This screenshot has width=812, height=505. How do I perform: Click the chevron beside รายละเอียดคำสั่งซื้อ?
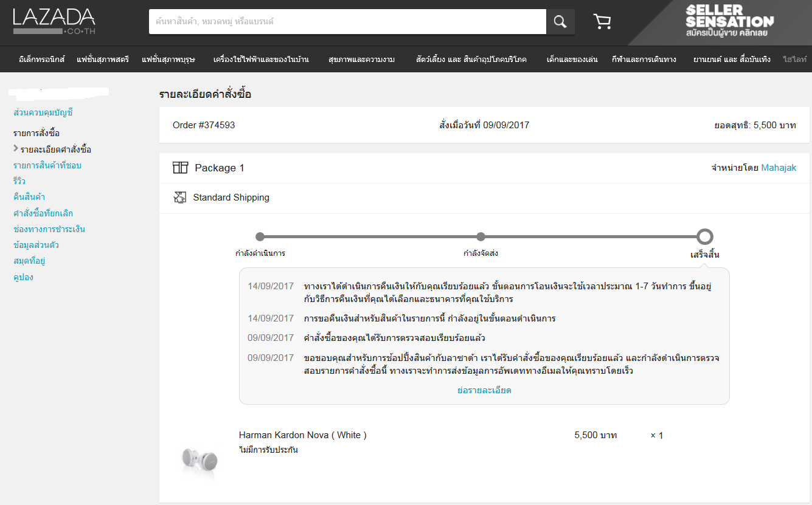pyautogui.click(x=16, y=148)
